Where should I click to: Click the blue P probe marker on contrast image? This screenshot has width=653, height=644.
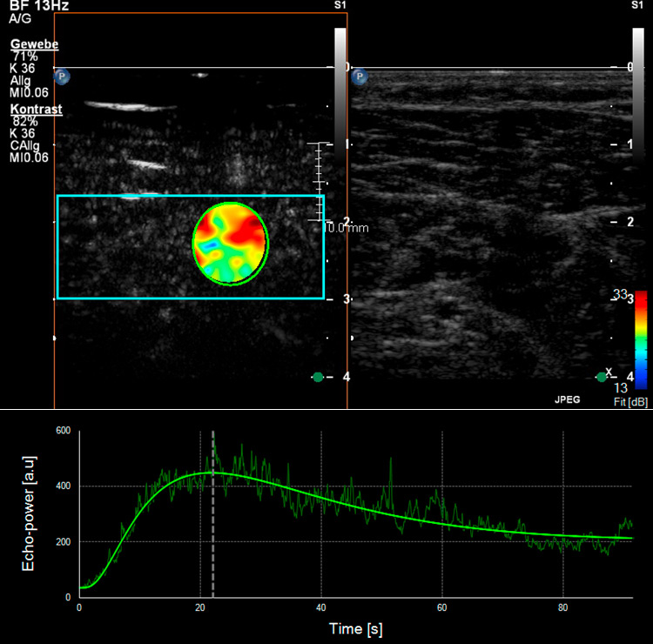pyautogui.click(x=63, y=77)
